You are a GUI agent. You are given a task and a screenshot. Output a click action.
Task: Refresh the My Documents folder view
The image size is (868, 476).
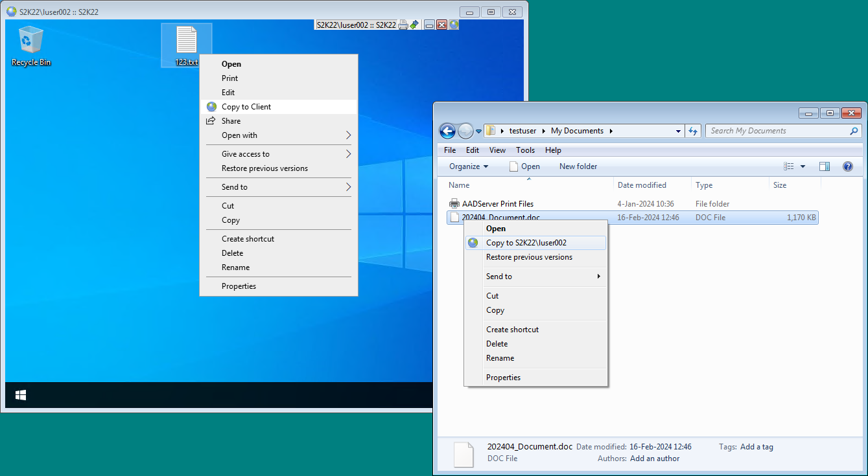pos(693,131)
